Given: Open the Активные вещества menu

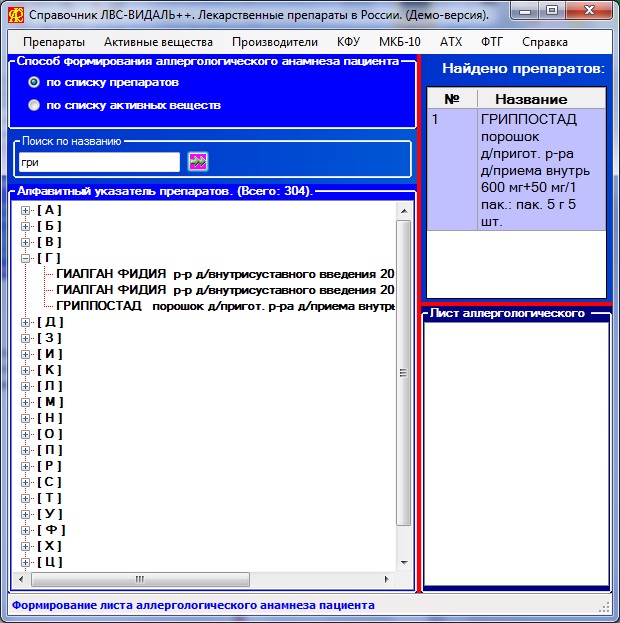Looking at the screenshot, I should coord(158,42).
